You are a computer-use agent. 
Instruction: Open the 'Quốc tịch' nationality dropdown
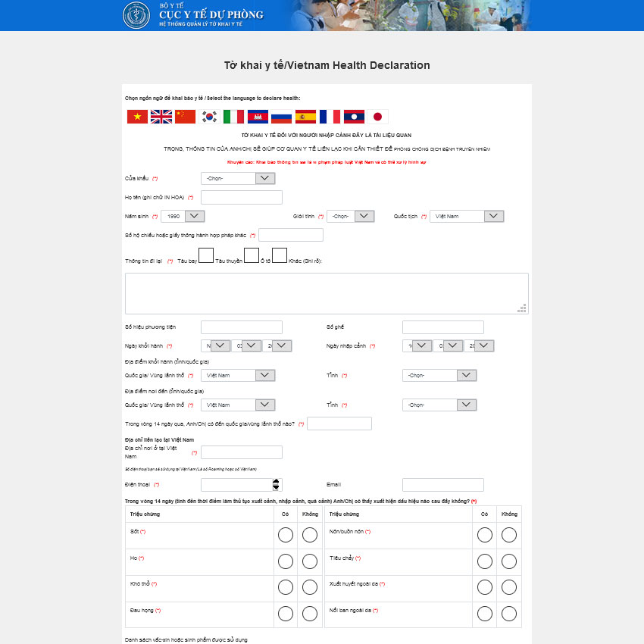(467, 216)
